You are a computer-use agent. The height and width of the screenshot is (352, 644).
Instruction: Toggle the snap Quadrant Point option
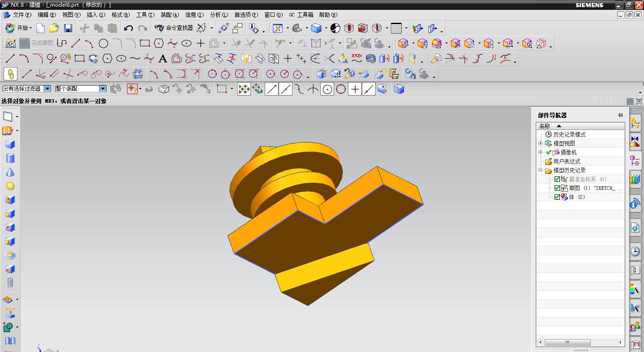tap(341, 89)
